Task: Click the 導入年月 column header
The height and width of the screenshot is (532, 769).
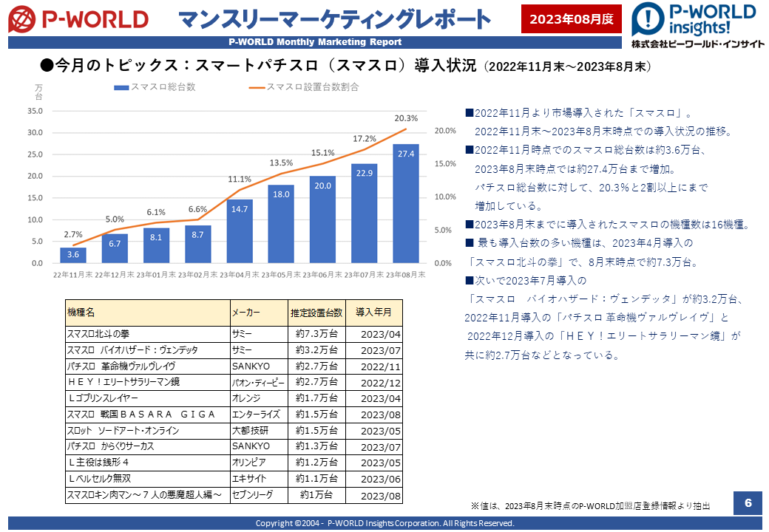Action: click(374, 313)
